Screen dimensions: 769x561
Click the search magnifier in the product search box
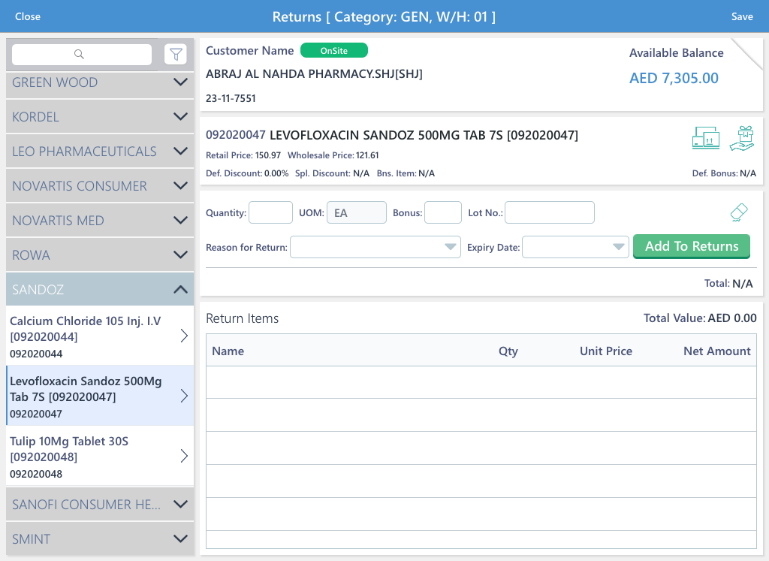(x=78, y=54)
